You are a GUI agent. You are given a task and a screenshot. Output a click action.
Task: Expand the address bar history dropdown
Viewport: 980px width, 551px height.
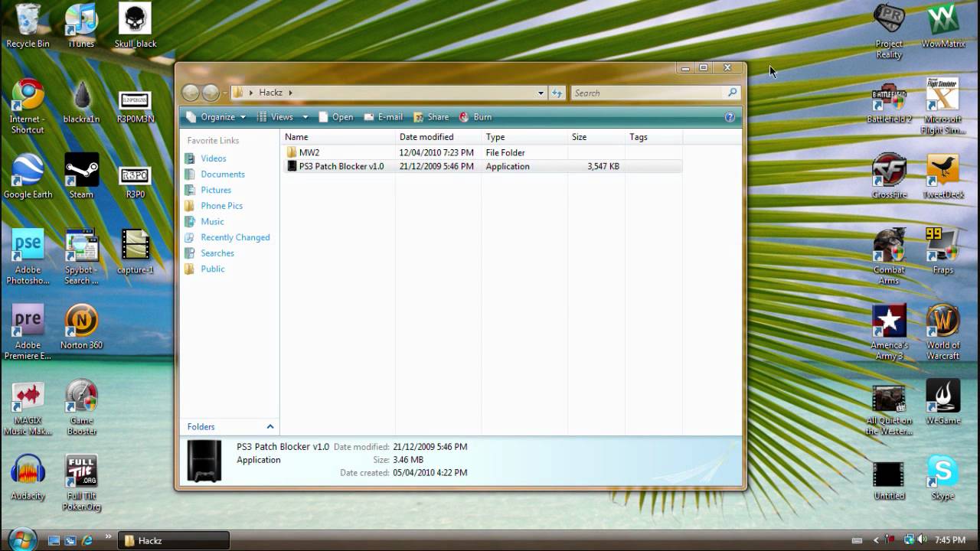pos(541,93)
